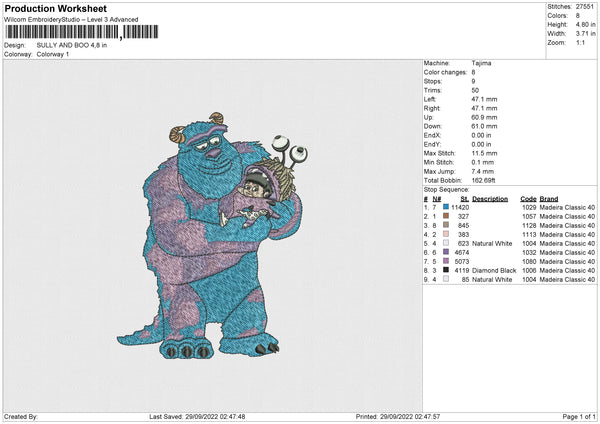
Task: Select 'Wilcom EmbroideryStudio – Level 3 Advanced' text
Action: point(71,20)
